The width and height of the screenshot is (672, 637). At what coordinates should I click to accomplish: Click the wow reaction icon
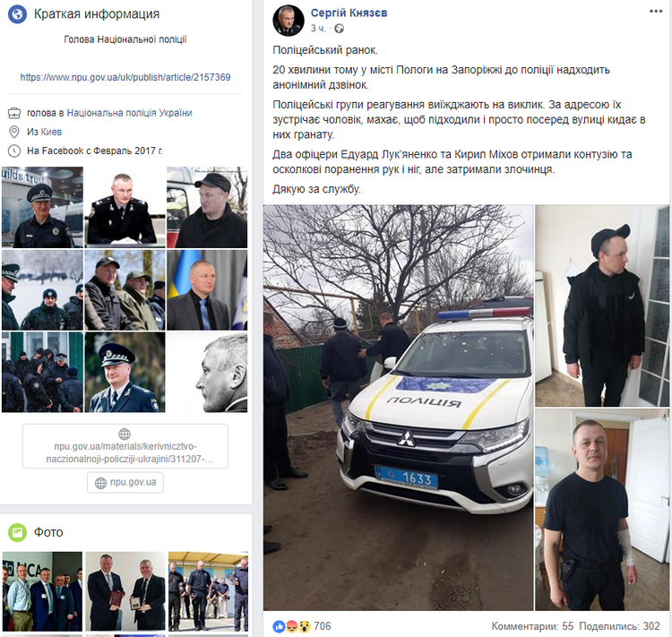click(305, 627)
